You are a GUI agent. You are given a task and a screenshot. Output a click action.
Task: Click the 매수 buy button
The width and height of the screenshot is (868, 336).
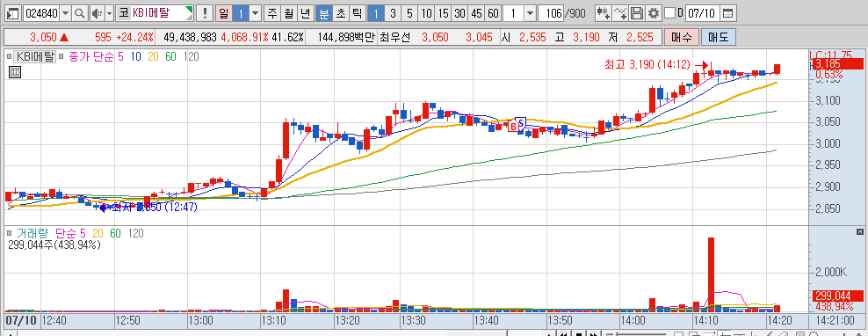click(x=681, y=38)
